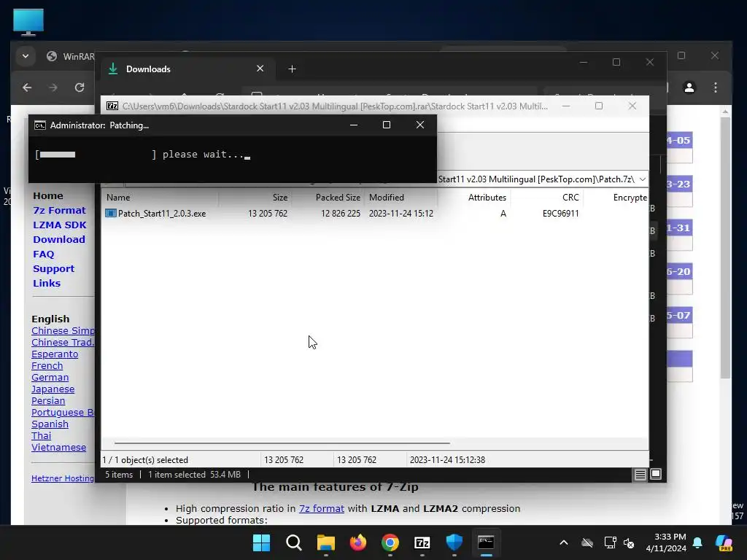The height and width of the screenshot is (560, 747).
Task: Switch site language to Vietnamese
Action: [58, 447]
